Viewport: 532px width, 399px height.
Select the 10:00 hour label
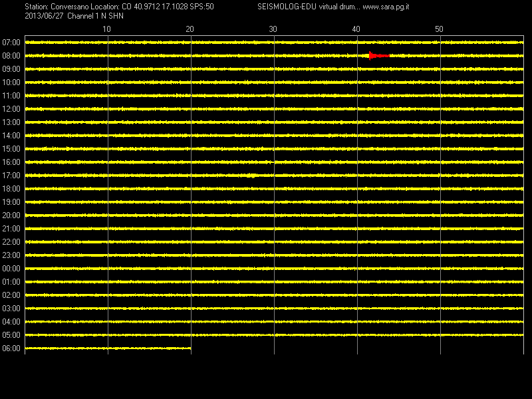(x=11, y=82)
